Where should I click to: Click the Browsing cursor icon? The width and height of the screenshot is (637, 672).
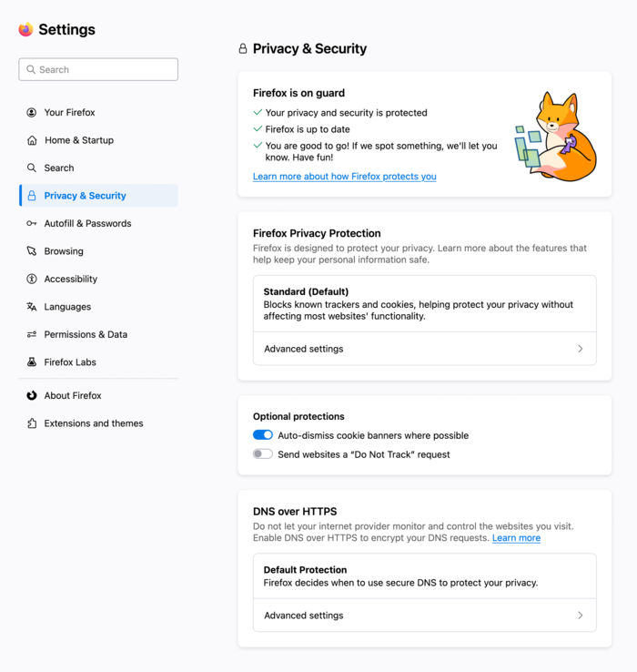32,251
